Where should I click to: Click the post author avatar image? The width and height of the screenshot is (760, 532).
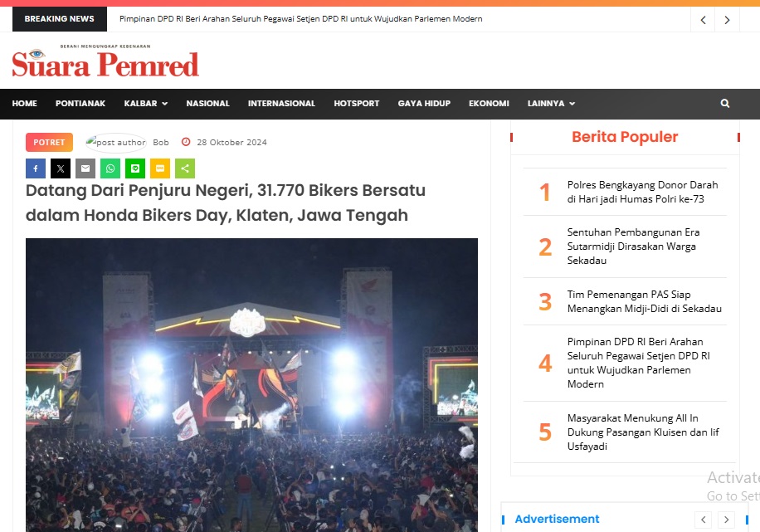116,142
